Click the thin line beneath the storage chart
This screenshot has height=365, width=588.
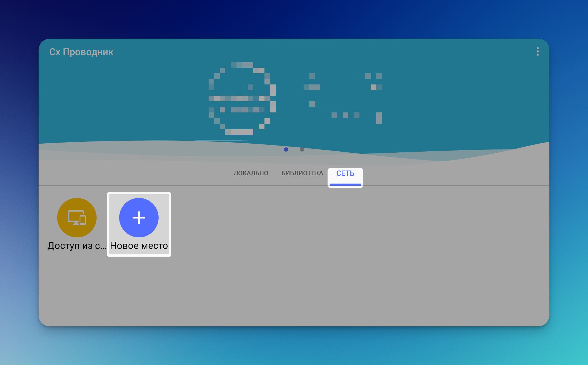pos(221,140)
